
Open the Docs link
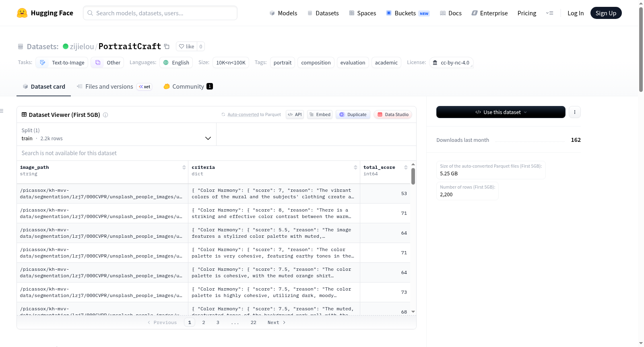pos(451,13)
